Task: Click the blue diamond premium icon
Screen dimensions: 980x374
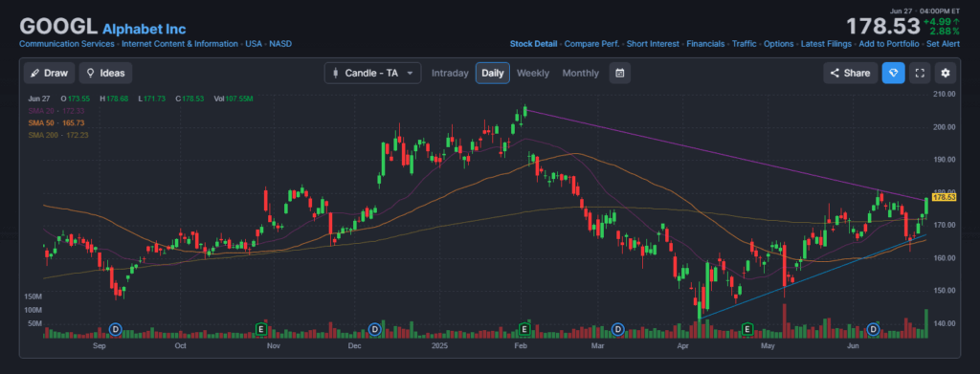Action: (x=893, y=73)
